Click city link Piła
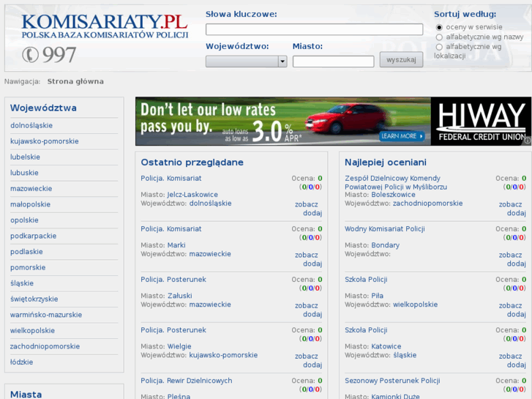 [x=378, y=296]
